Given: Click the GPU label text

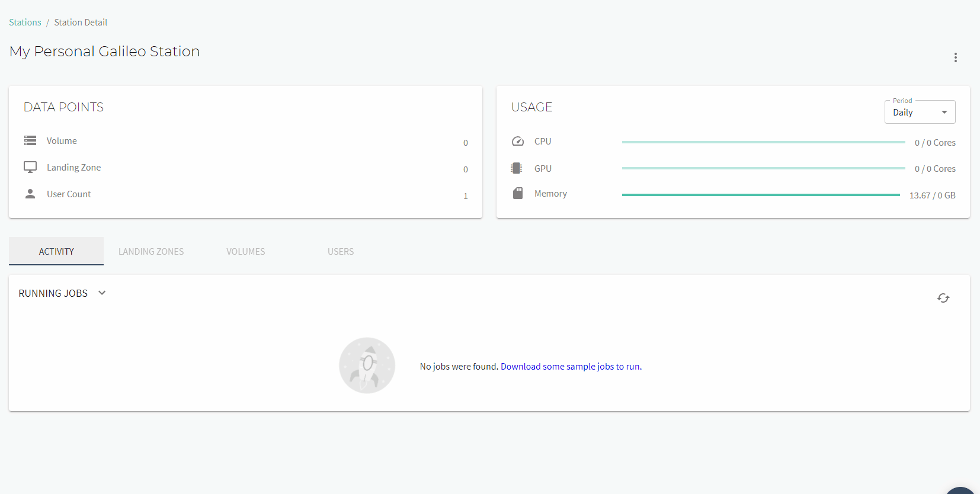Looking at the screenshot, I should pos(543,169).
